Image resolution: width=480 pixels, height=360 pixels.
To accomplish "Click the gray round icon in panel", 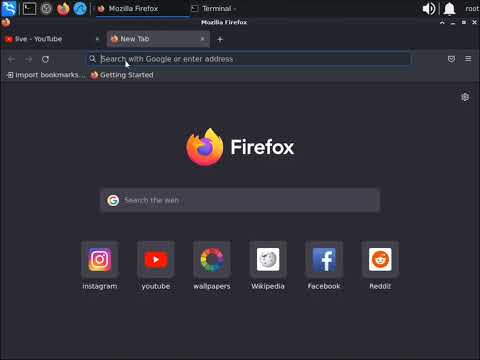I will click(x=46, y=9).
